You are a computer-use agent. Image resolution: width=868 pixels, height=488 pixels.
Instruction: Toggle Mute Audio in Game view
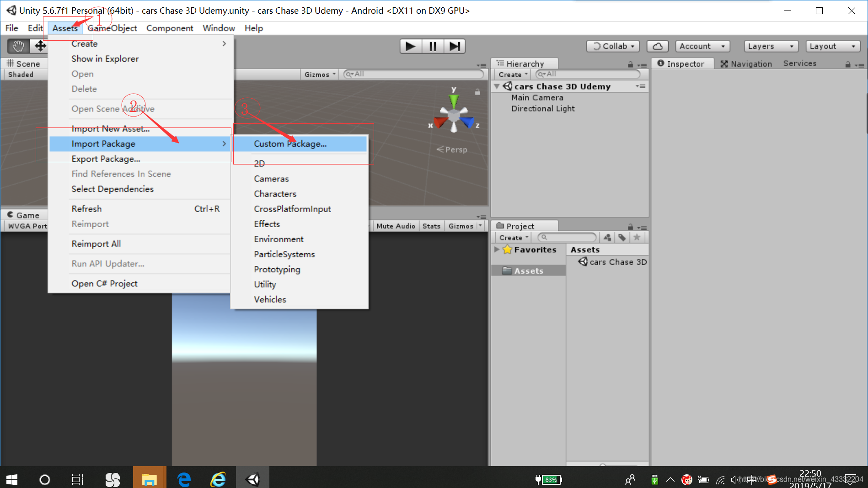click(396, 226)
